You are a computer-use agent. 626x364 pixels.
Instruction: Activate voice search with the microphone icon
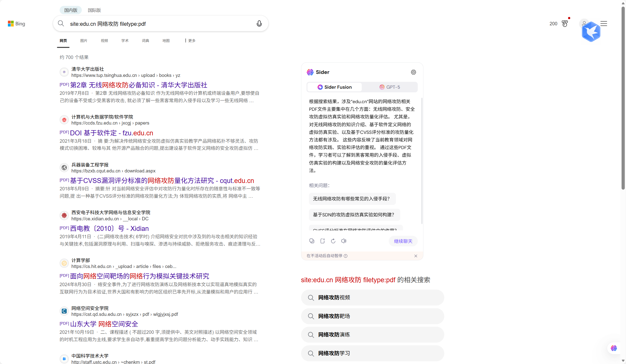tap(259, 23)
